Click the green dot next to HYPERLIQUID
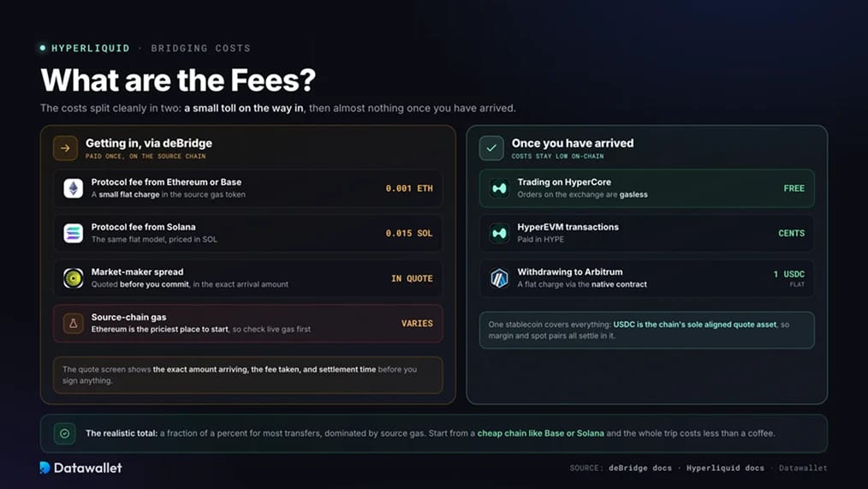 pos(43,48)
